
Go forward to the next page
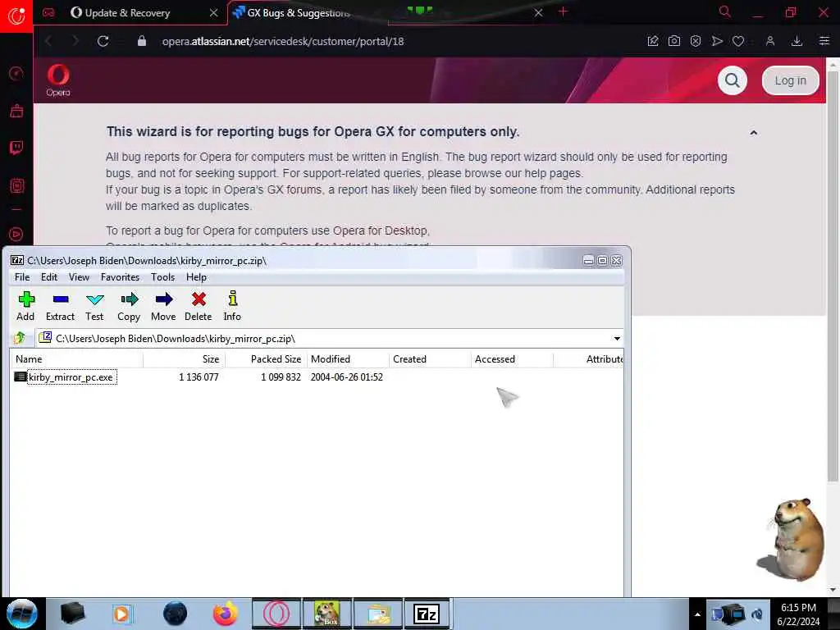[x=75, y=41]
